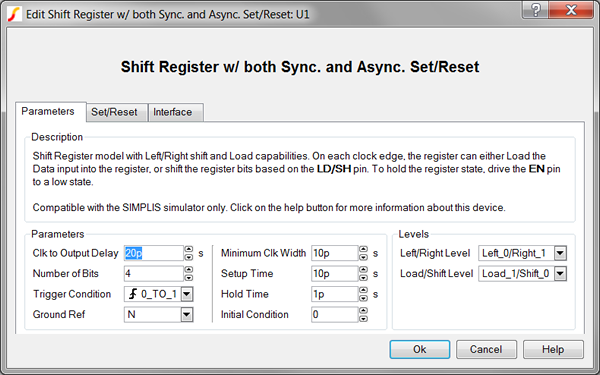Click the question mark help icon in title bar
Image resolution: width=600 pixels, height=375 pixels.
(x=535, y=10)
